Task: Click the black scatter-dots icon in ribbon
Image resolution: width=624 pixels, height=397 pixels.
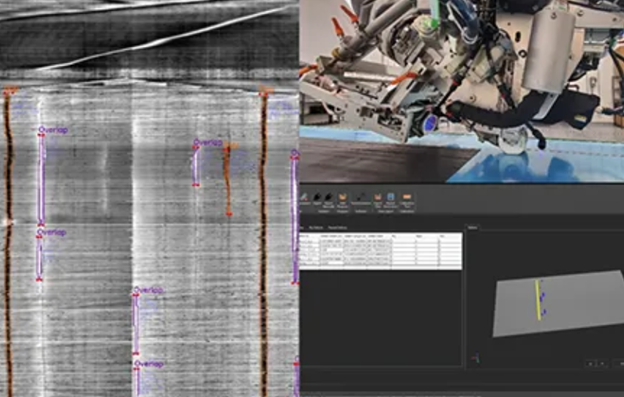Action: (x=361, y=197)
